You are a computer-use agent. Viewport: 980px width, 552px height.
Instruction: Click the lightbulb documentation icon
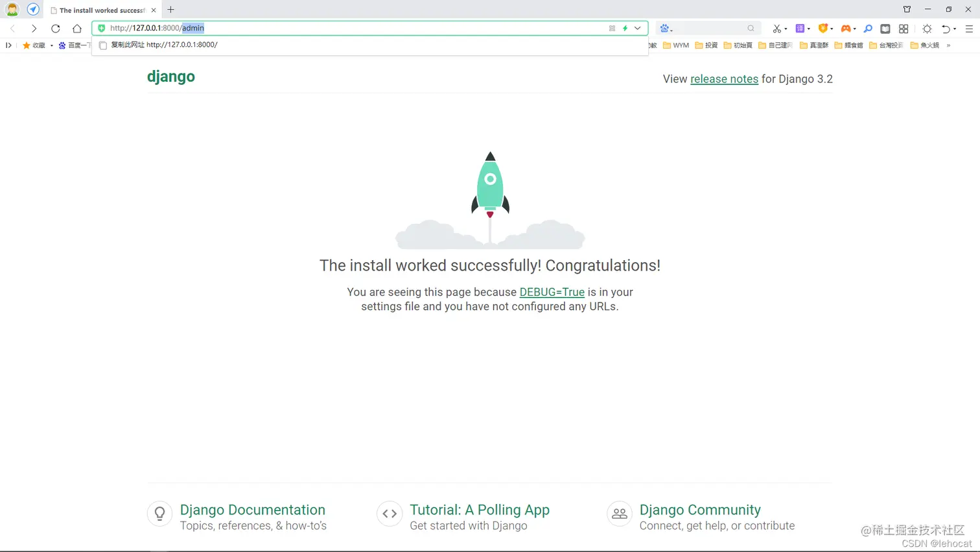(159, 514)
